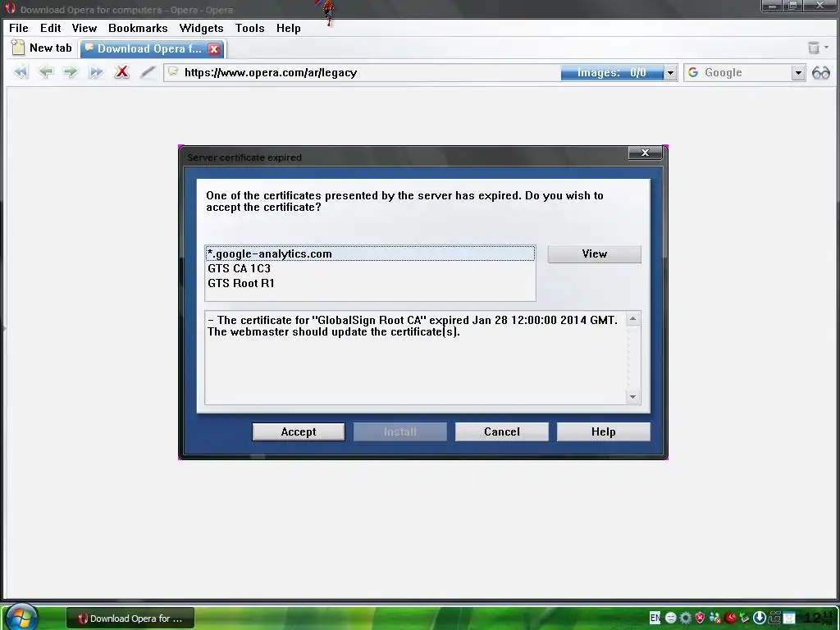Go back using the Back arrow
The height and width of the screenshot is (630, 840).
tap(46, 72)
